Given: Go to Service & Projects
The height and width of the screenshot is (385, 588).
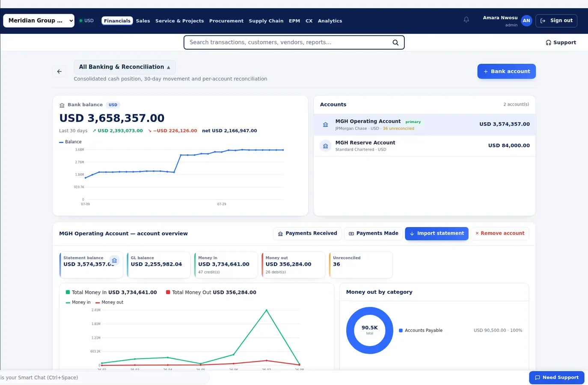Looking at the screenshot, I should 179,21.
